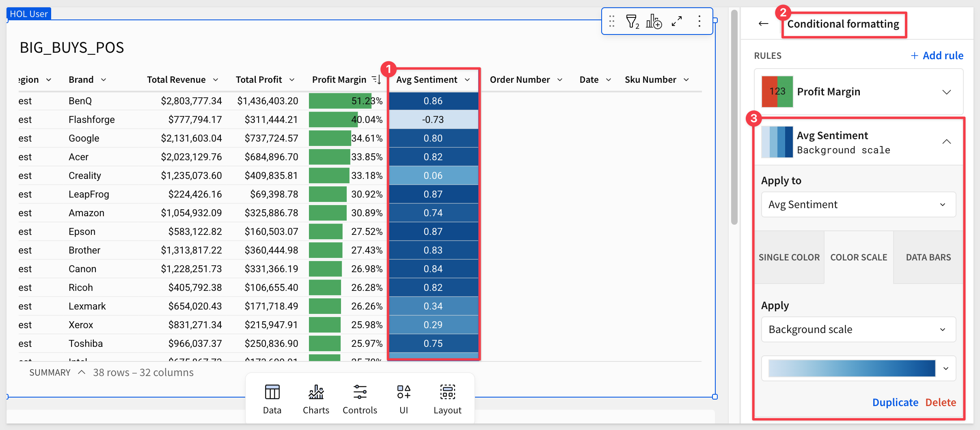Select the Flashforge brand cell

pyautogui.click(x=92, y=120)
